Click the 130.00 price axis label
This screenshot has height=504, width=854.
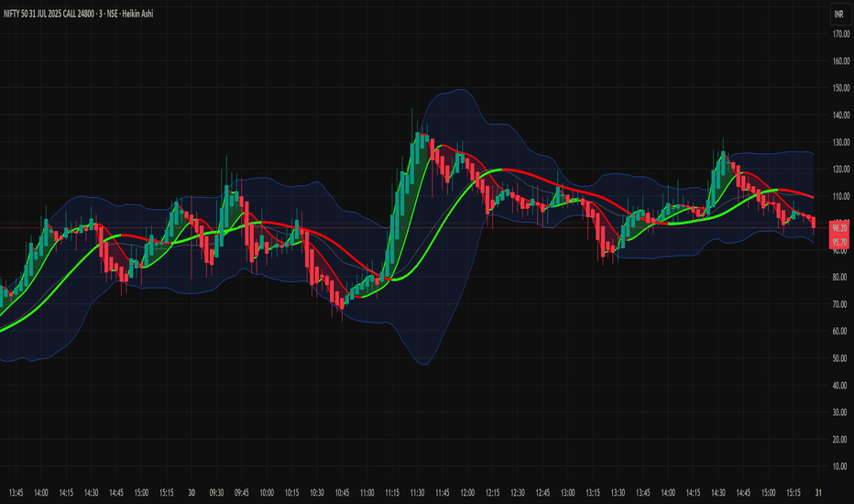pyautogui.click(x=841, y=142)
